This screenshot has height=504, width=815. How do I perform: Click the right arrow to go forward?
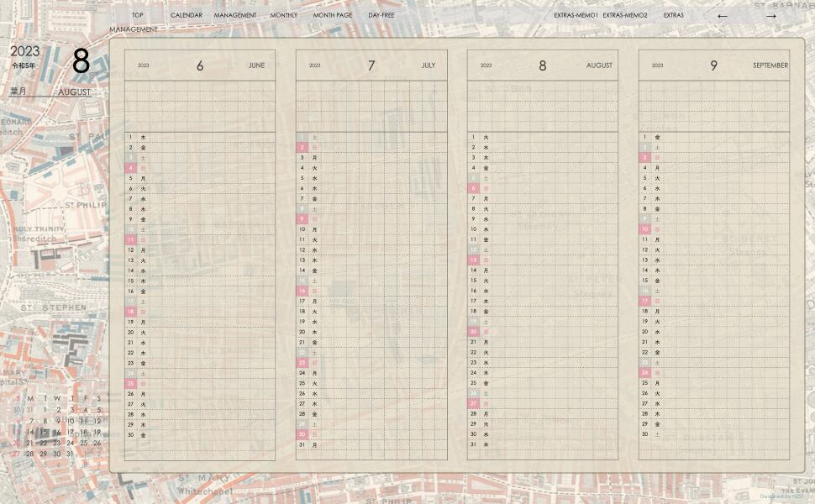coord(770,16)
